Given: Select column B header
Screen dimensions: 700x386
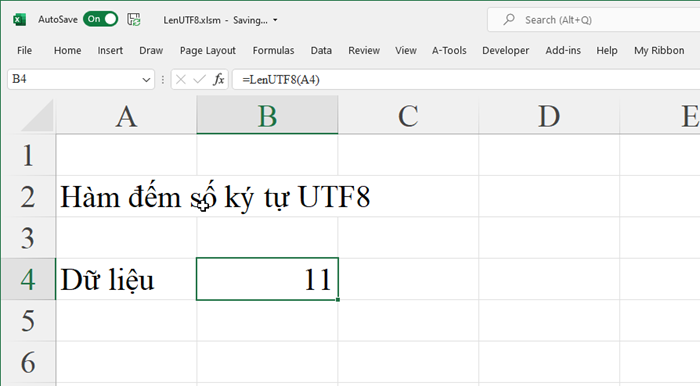Looking at the screenshot, I should (x=267, y=116).
